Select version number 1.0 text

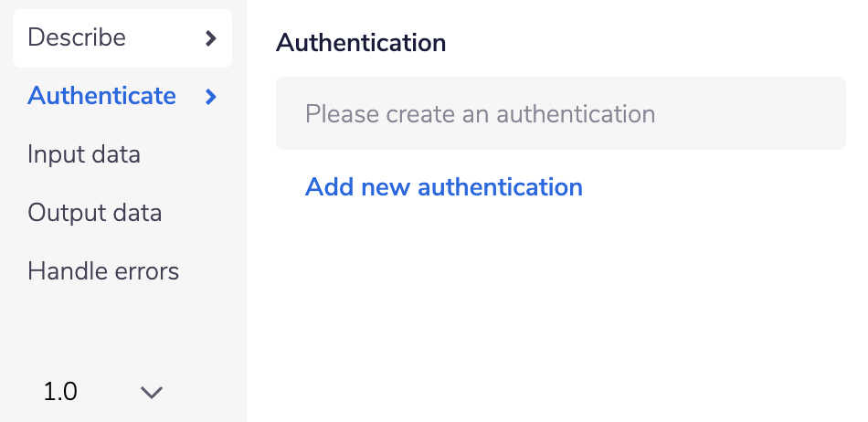pos(60,393)
